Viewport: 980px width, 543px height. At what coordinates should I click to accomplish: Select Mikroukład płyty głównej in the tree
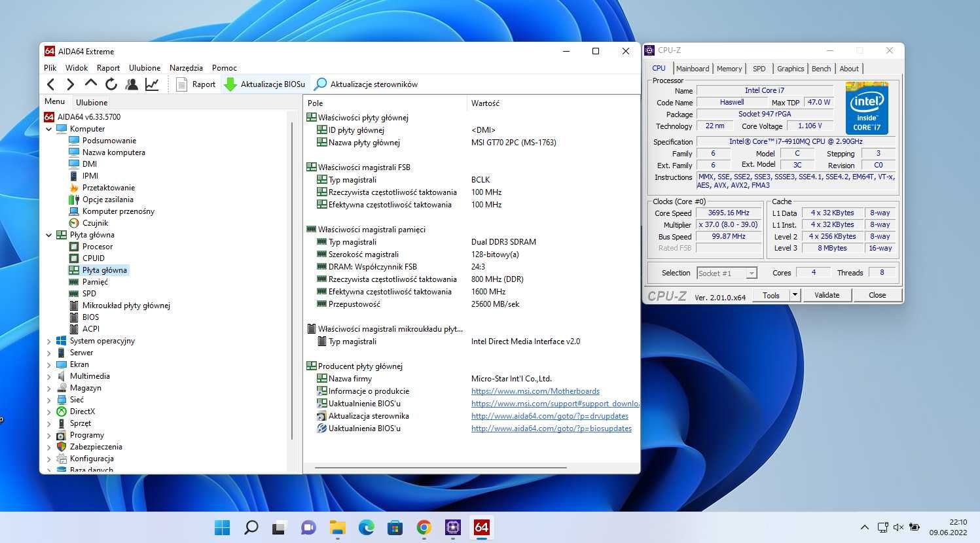(x=126, y=305)
